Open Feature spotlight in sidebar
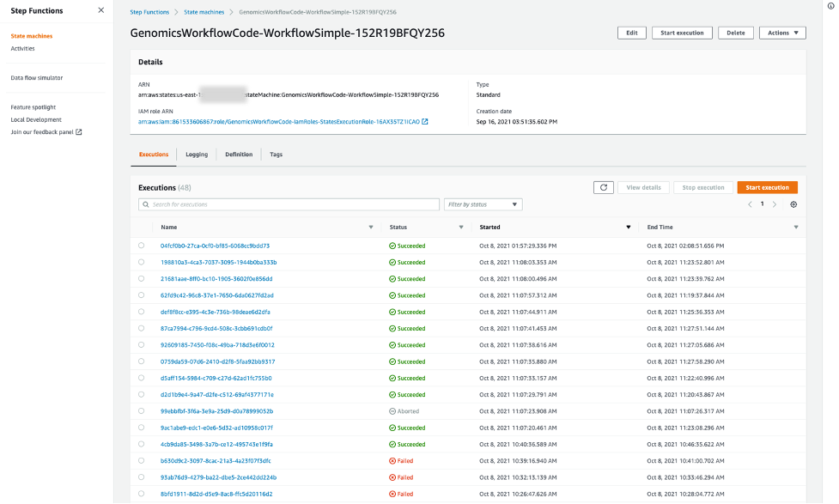Screen dimensions: 839x504 [33, 107]
